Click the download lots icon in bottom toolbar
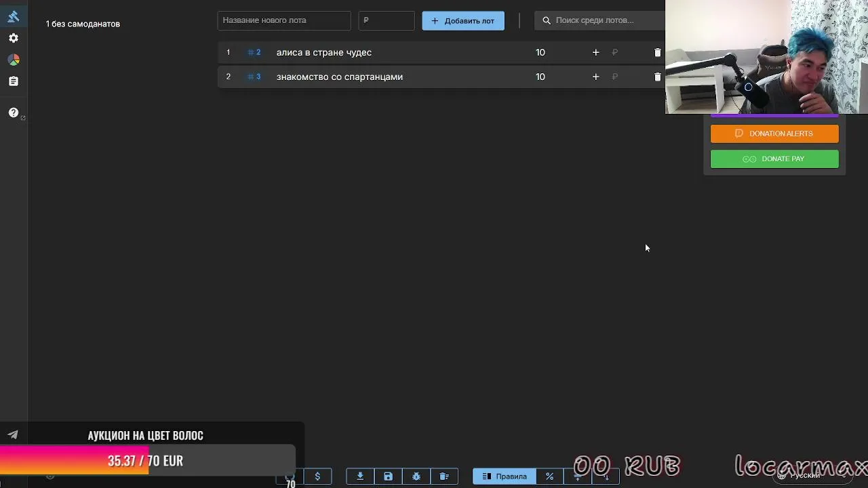 (x=360, y=476)
